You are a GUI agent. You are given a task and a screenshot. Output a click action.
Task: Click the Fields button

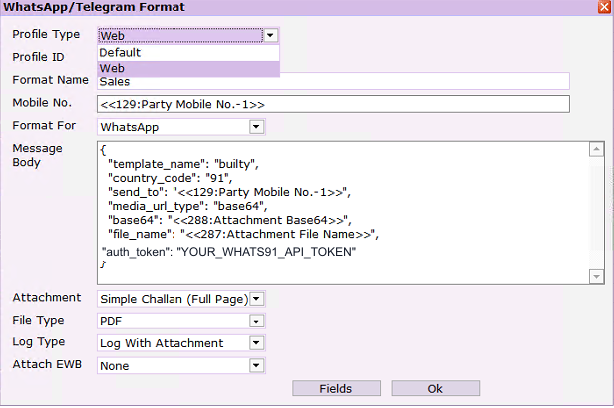pyautogui.click(x=336, y=388)
